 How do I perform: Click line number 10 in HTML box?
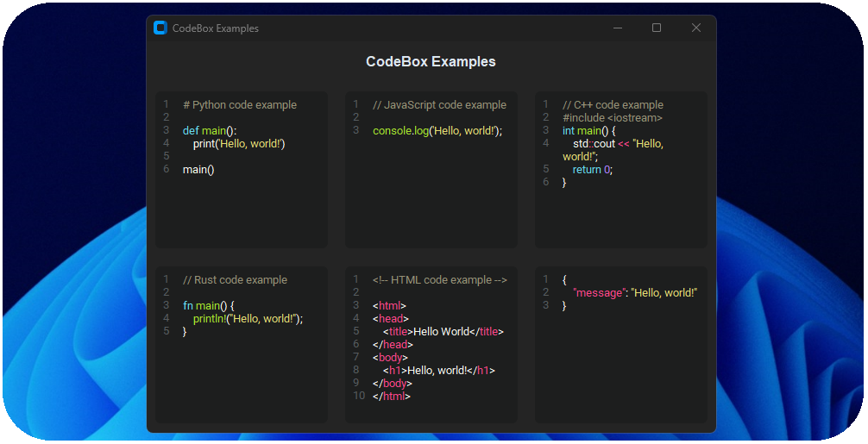click(x=359, y=396)
